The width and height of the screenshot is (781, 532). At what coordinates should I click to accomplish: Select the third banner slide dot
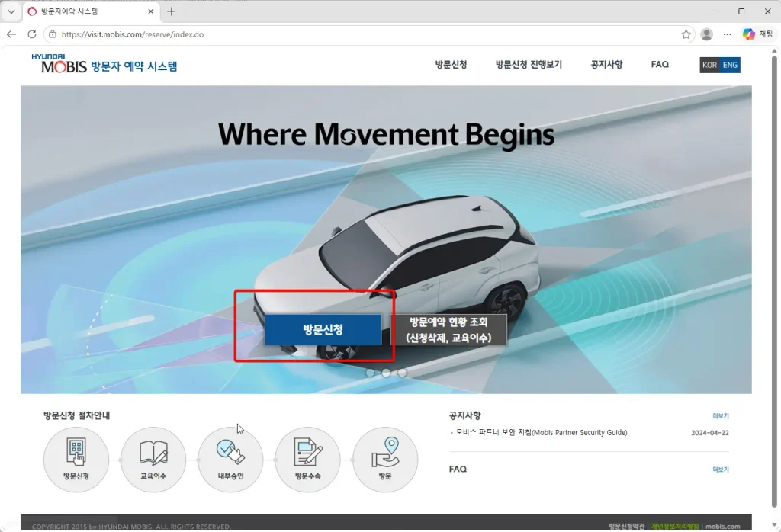(x=402, y=372)
